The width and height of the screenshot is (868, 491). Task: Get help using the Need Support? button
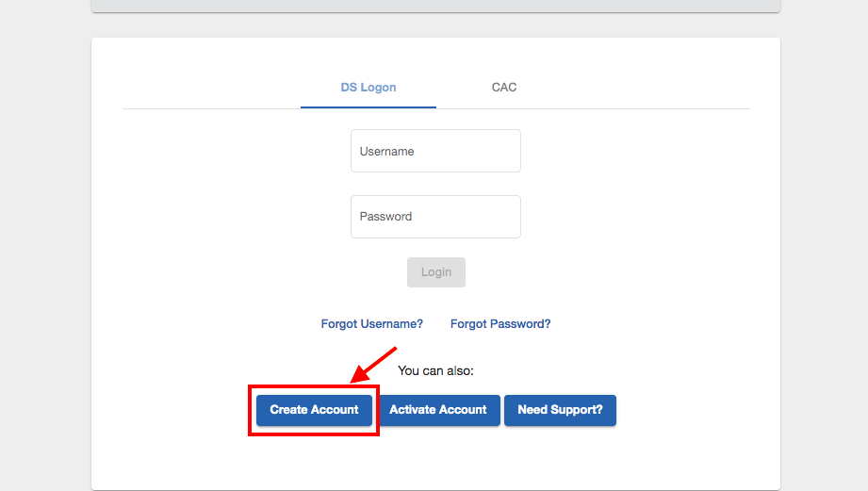click(x=560, y=410)
